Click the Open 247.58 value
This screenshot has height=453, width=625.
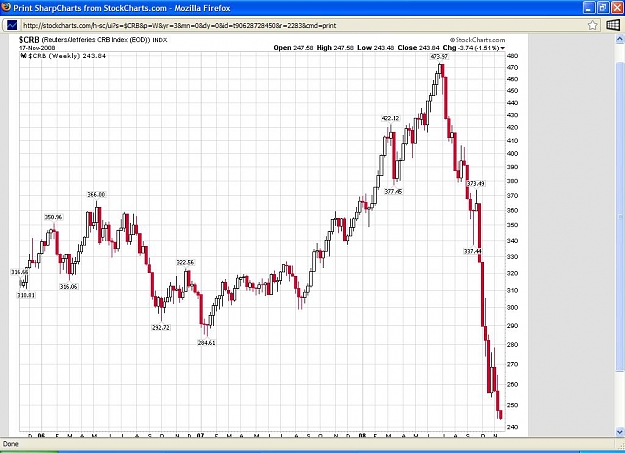[293, 47]
